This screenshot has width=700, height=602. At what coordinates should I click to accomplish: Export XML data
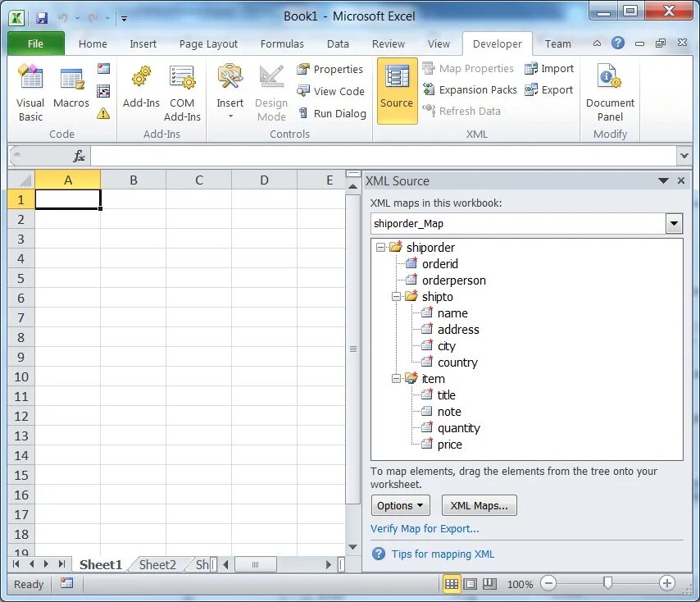coord(548,89)
